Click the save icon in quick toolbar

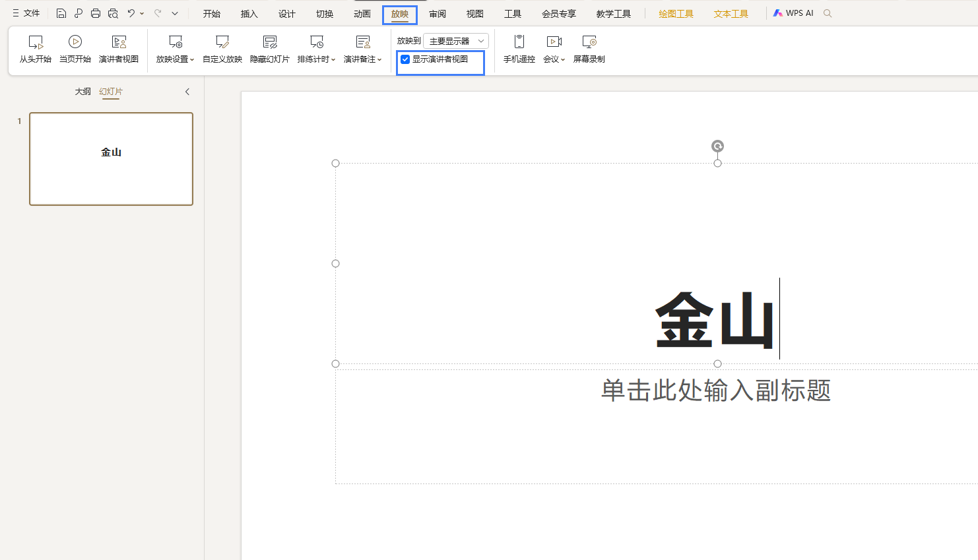(x=61, y=13)
